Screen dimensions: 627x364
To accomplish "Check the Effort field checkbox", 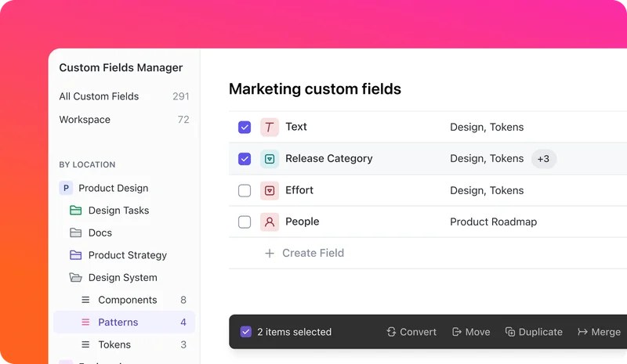I will click(x=245, y=190).
